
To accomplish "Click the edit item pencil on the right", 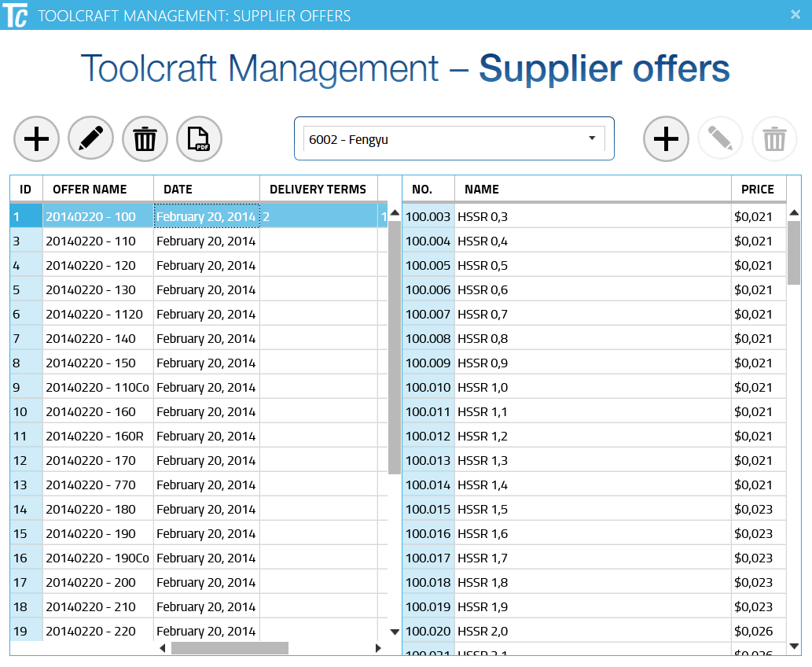I will (720, 139).
